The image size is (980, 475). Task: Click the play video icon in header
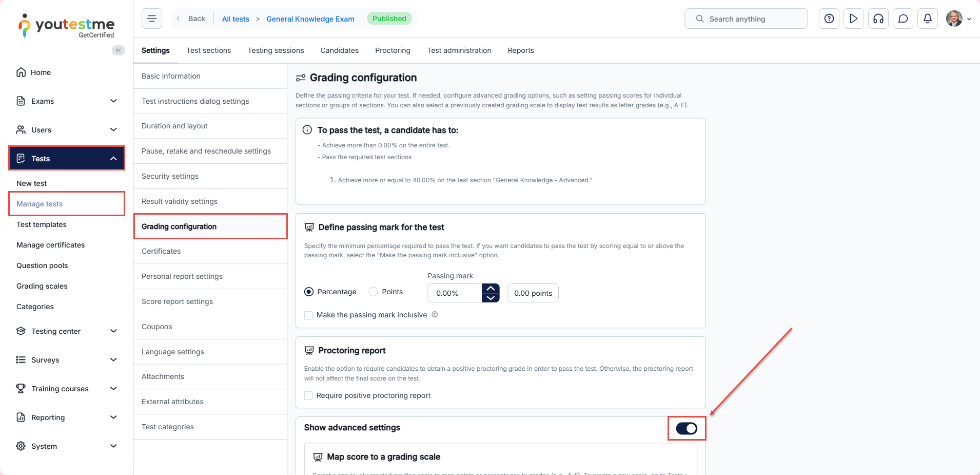pyautogui.click(x=853, y=19)
